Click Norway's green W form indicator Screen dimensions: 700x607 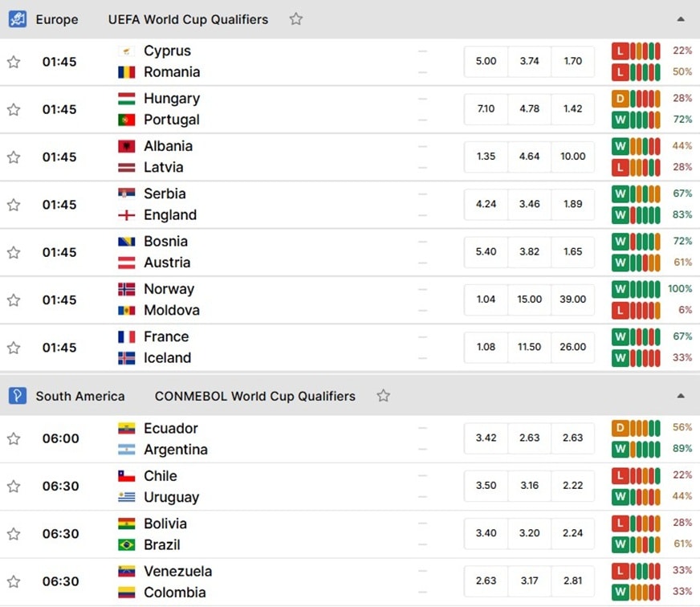(x=620, y=289)
